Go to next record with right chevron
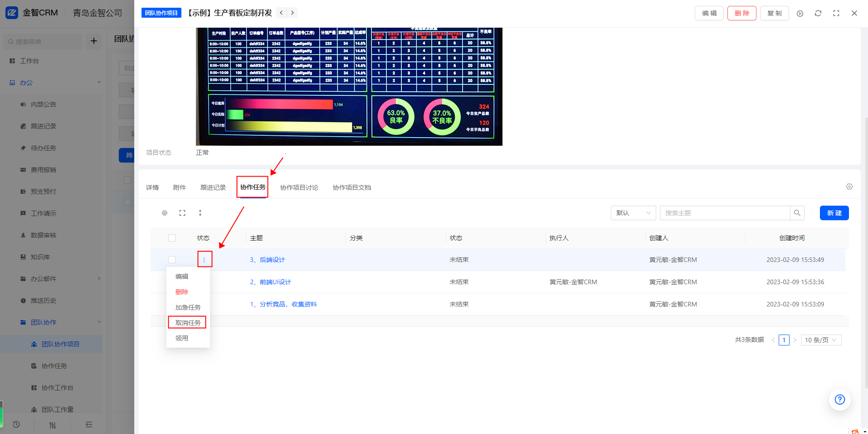Viewport: 868px width, 434px height. tap(293, 13)
